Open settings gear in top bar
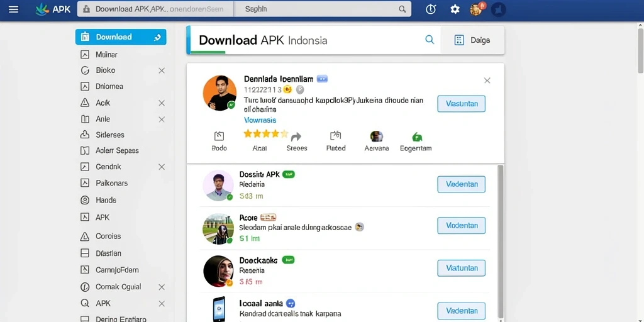 (x=455, y=9)
